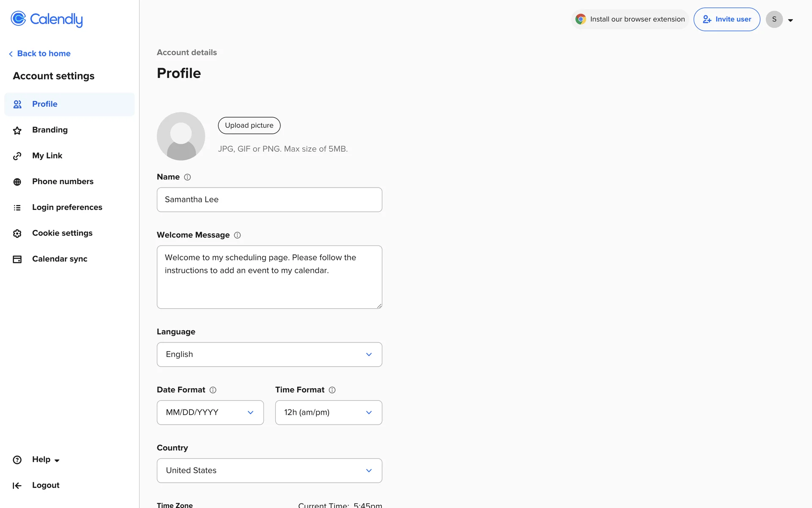Click the Welcome Message info icon
The image size is (812, 508).
pos(237,235)
